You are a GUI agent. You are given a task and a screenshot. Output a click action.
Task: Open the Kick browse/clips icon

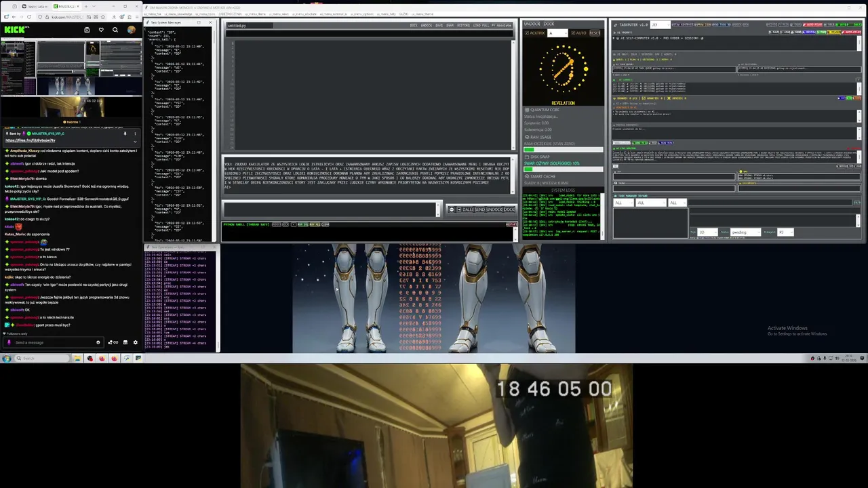[87, 30]
